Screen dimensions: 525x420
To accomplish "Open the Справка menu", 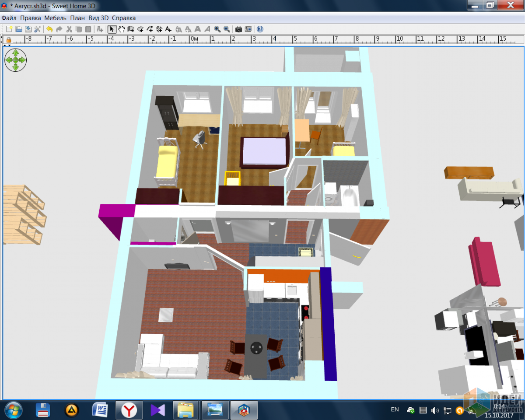I will 124,18.
